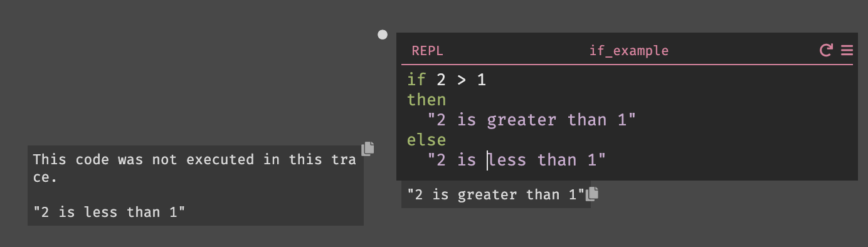
Task: Click "2 is less than 1" in trace panel
Action: (x=109, y=212)
